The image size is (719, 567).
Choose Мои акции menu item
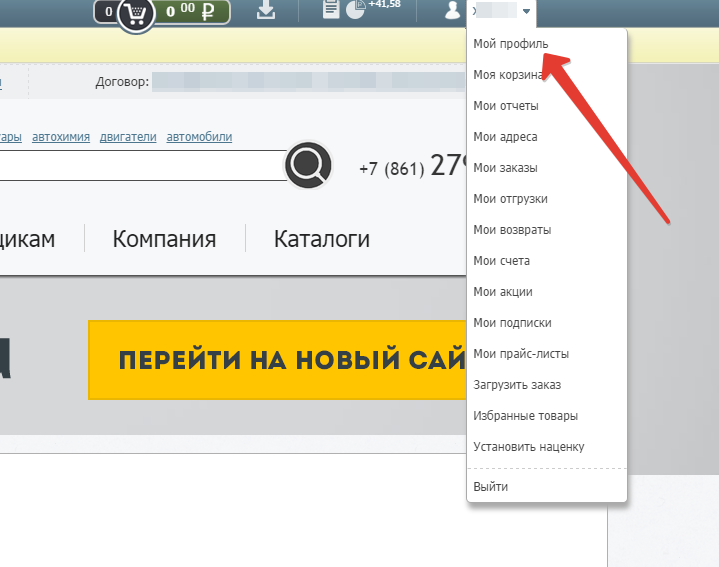point(503,292)
